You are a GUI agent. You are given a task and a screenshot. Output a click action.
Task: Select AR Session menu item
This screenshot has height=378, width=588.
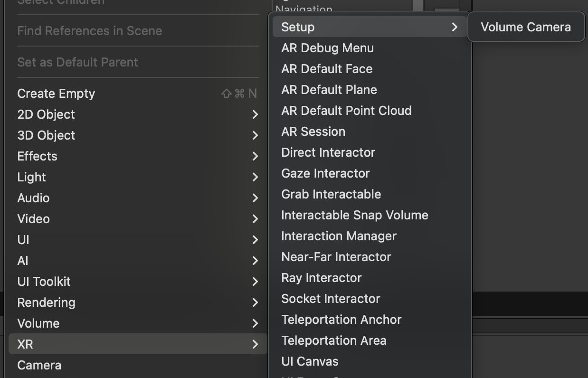click(313, 132)
